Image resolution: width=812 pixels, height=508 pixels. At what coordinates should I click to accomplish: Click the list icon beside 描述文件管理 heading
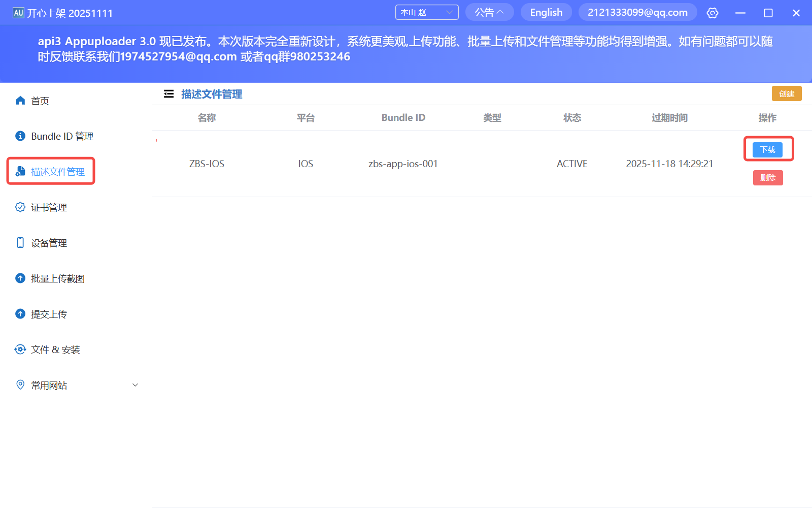coord(168,93)
